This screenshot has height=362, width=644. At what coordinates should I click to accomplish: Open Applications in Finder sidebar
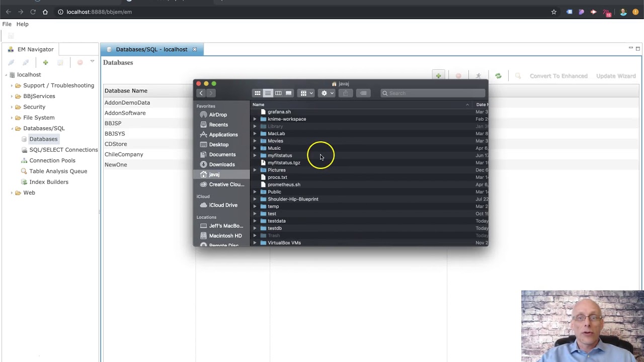tap(223, 135)
